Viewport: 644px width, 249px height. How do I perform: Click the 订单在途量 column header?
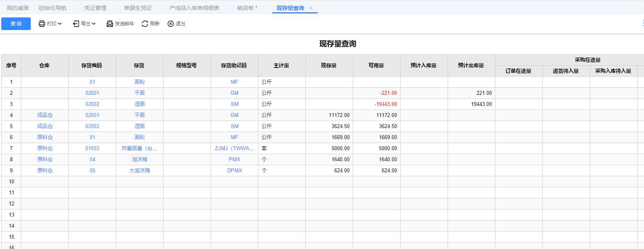519,71
